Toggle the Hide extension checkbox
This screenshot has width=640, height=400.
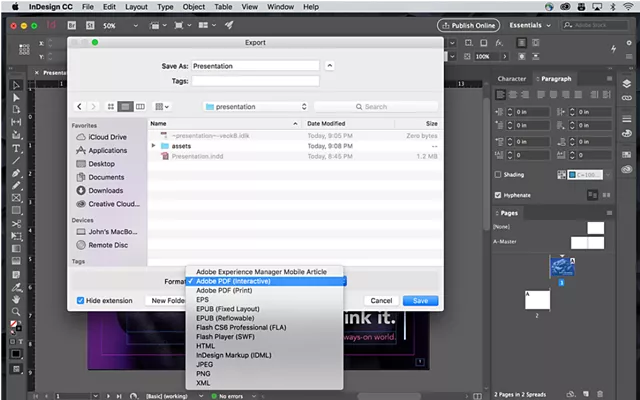[x=82, y=300]
